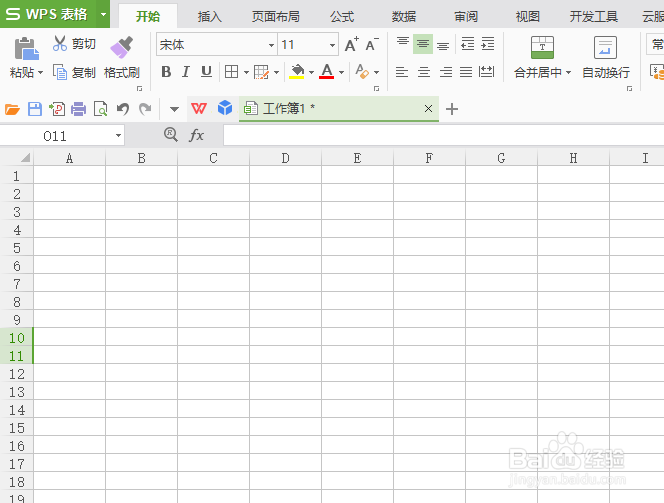Viewport: 664px width, 503px height.
Task: Click the zoom magnifier beside fx
Action: coord(171,135)
